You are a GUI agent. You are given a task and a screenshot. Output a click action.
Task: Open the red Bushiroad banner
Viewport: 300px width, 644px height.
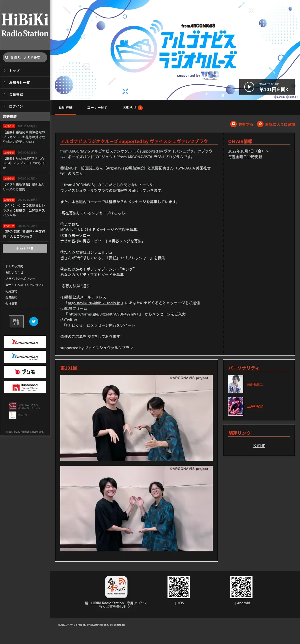click(x=25, y=342)
